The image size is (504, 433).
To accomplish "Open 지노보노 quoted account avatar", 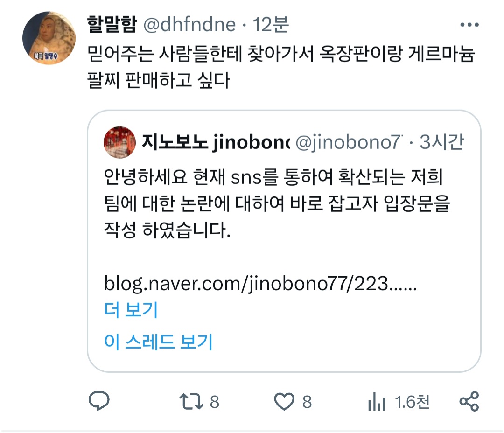I will click(119, 142).
